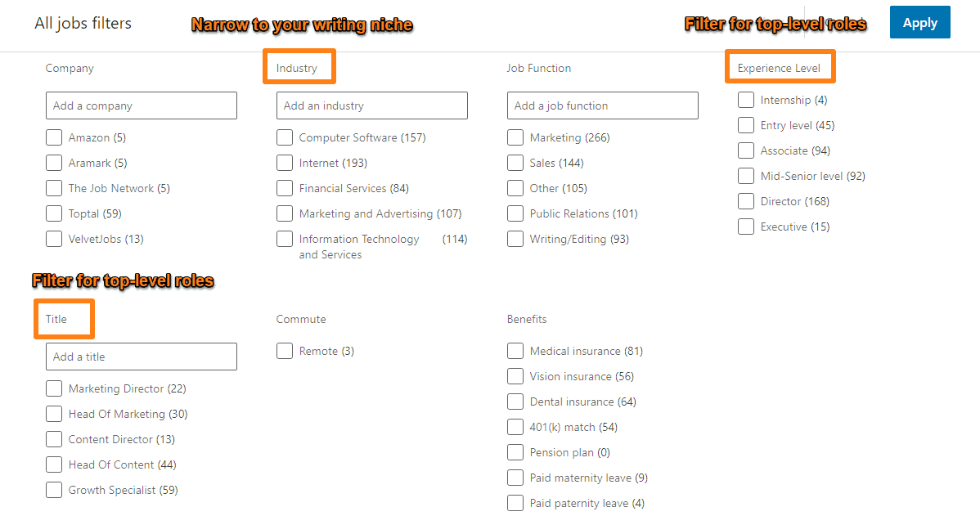The height and width of the screenshot is (516, 980).
Task: Click the blue Apply button
Action: click(x=919, y=22)
